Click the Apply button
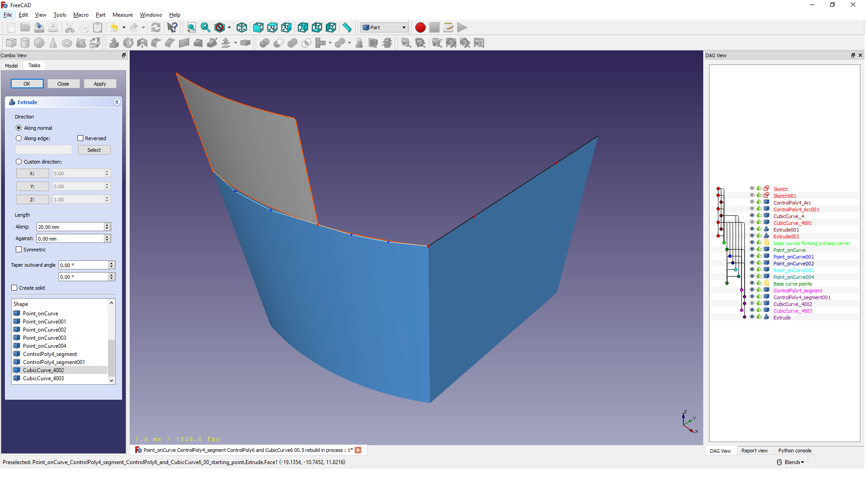Screen dimensions: 868x492 [100, 84]
